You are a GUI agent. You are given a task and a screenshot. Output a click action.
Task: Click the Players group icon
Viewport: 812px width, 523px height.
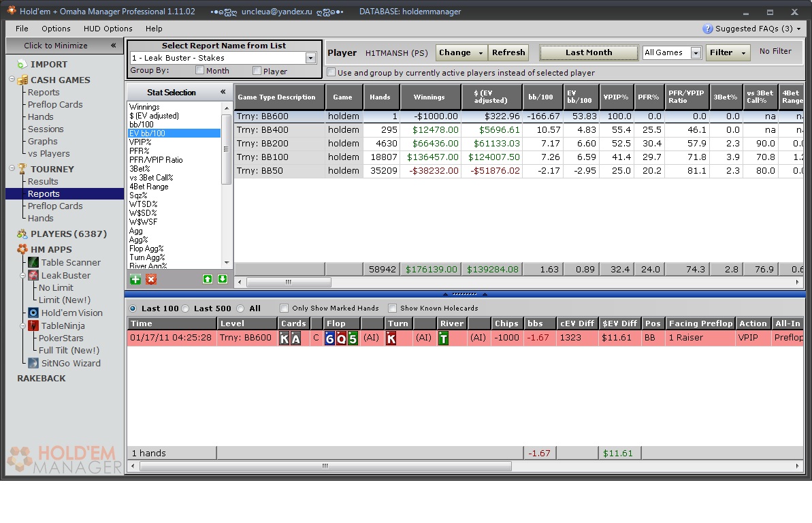(x=22, y=234)
